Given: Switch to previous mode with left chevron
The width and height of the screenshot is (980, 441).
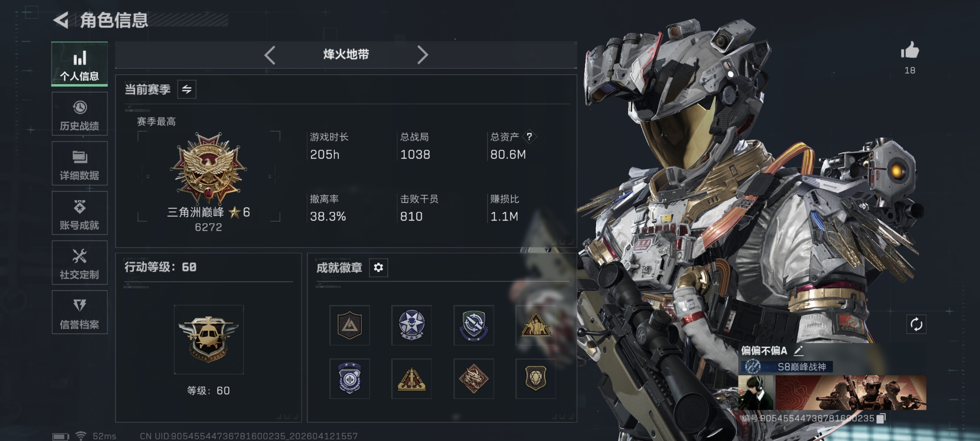Looking at the screenshot, I should click(x=270, y=55).
